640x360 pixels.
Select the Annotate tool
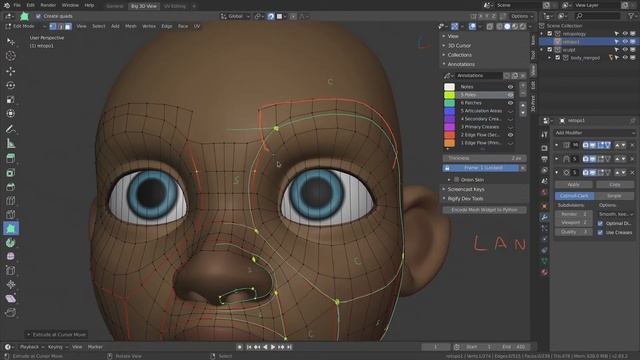click(x=11, y=129)
